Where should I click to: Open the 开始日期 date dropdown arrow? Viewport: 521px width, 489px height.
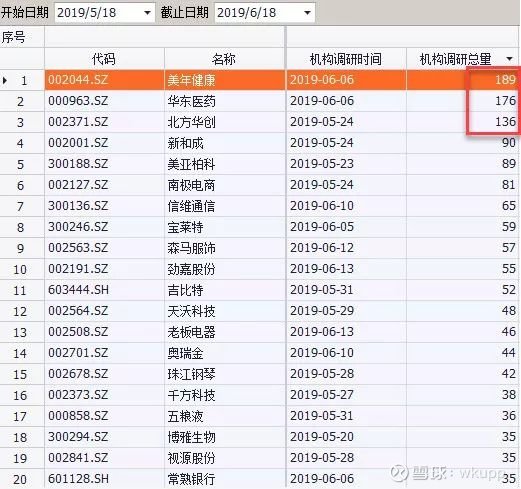tap(147, 13)
